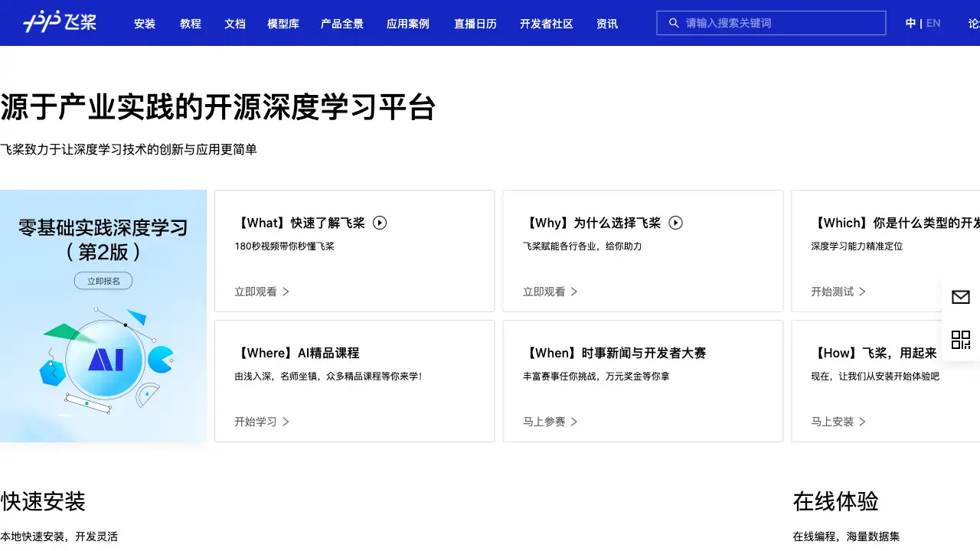The height and width of the screenshot is (551, 980).
Task: Switch language to EN
Action: tap(933, 23)
